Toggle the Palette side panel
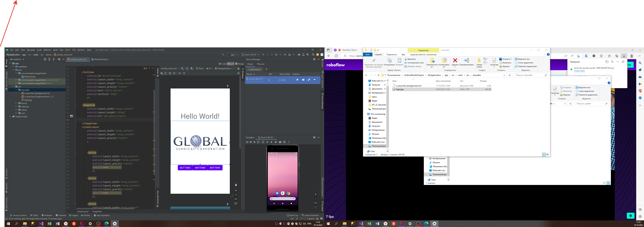The width and height of the screenshot is (644, 227). click(x=158, y=72)
